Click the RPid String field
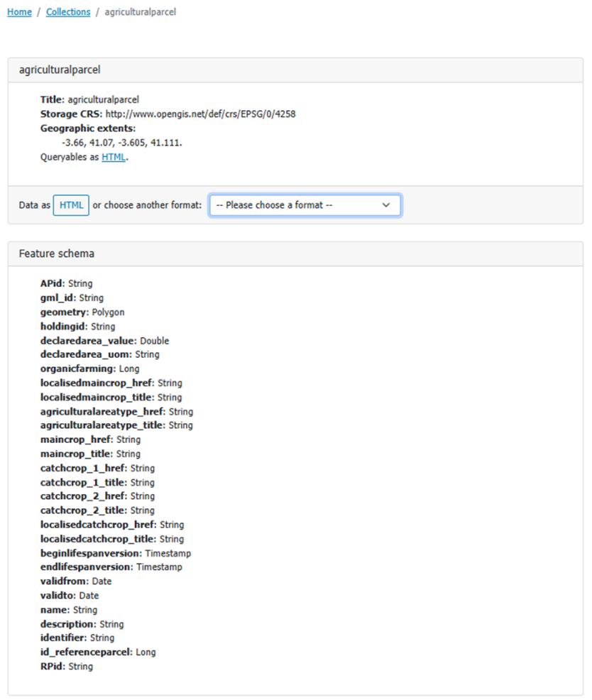592x700 pixels. [x=66, y=667]
